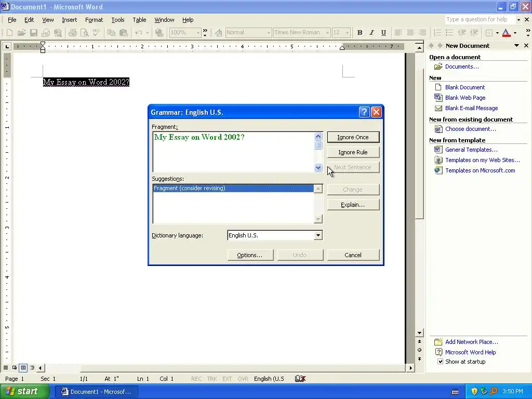Click the Grammar dialog help question-mark icon

click(x=364, y=112)
